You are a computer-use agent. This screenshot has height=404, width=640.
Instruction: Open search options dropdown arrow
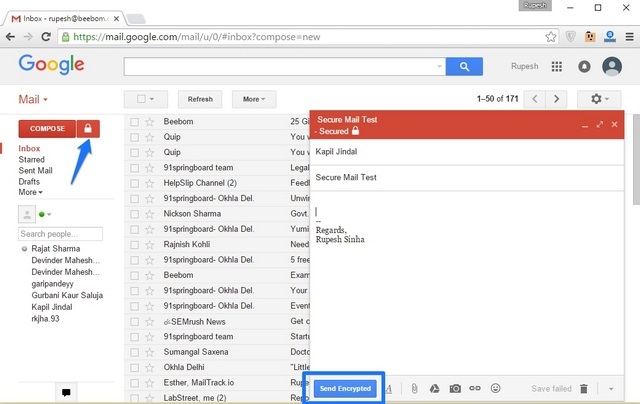tap(439, 66)
